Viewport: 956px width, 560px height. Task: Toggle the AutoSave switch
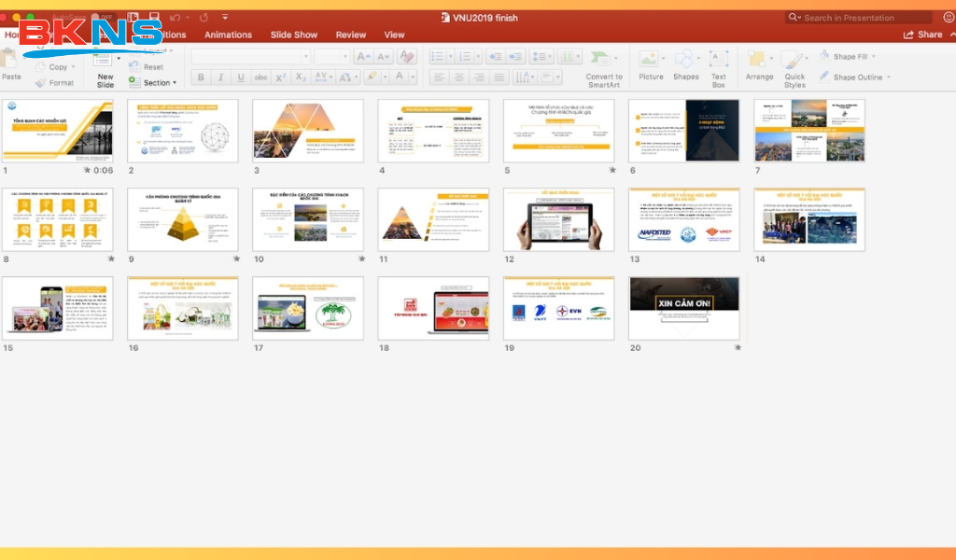click(x=103, y=18)
